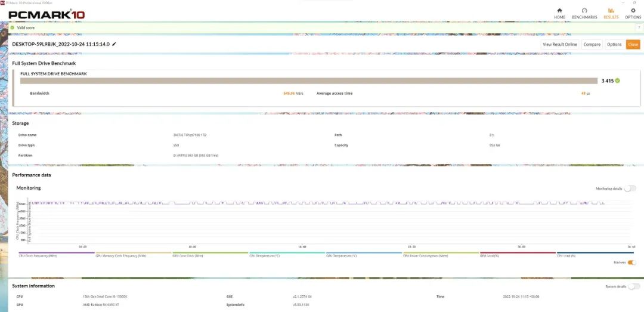644x312 pixels.
Task: Open result Options button
Action: click(614, 44)
